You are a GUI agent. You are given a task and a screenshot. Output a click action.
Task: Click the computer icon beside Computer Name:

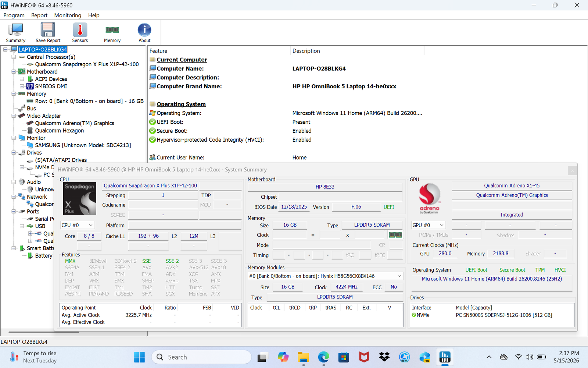153,68
